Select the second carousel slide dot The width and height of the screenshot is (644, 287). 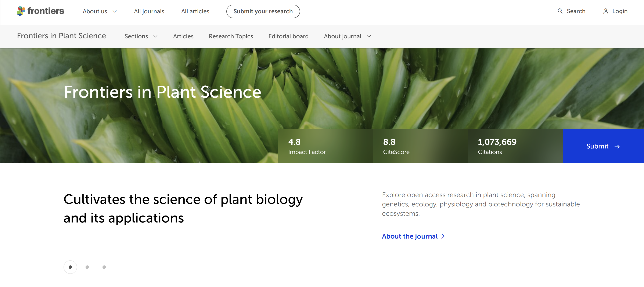pos(87,267)
